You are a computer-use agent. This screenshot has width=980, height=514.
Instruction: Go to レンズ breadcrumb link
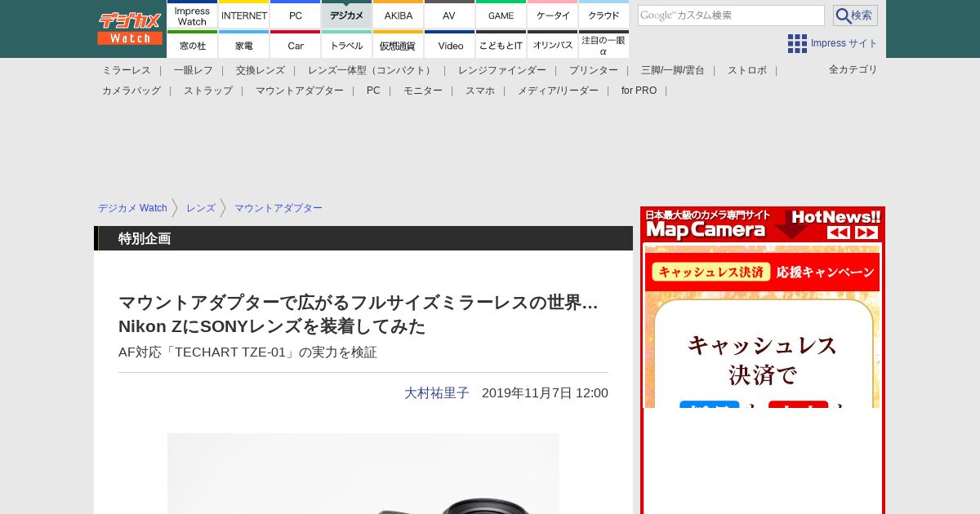pos(201,208)
